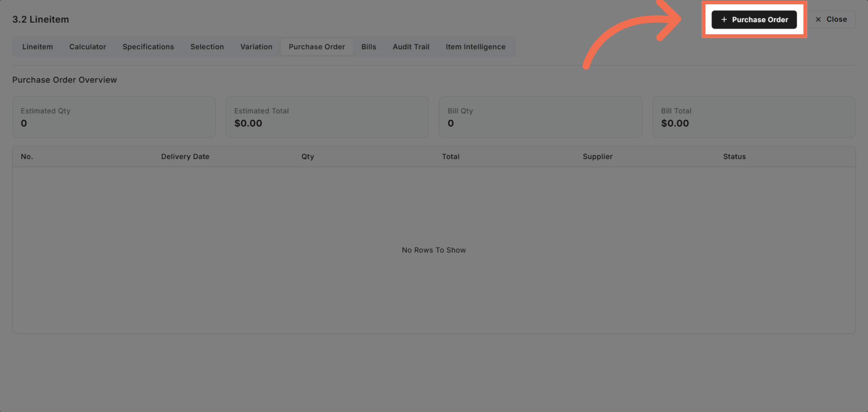Open the Item Intelligence tab
The width and height of the screenshot is (868, 412).
[x=475, y=47]
